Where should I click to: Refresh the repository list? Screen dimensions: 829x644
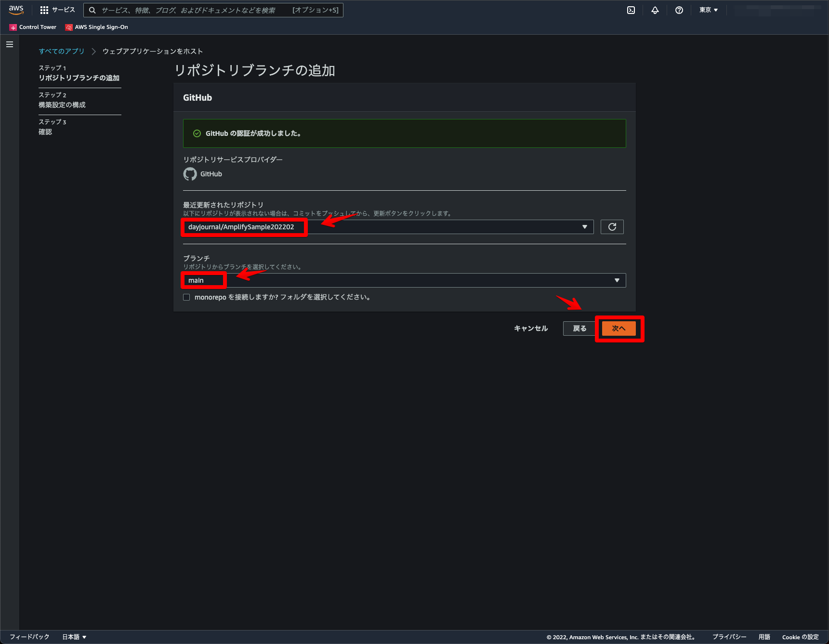(612, 226)
